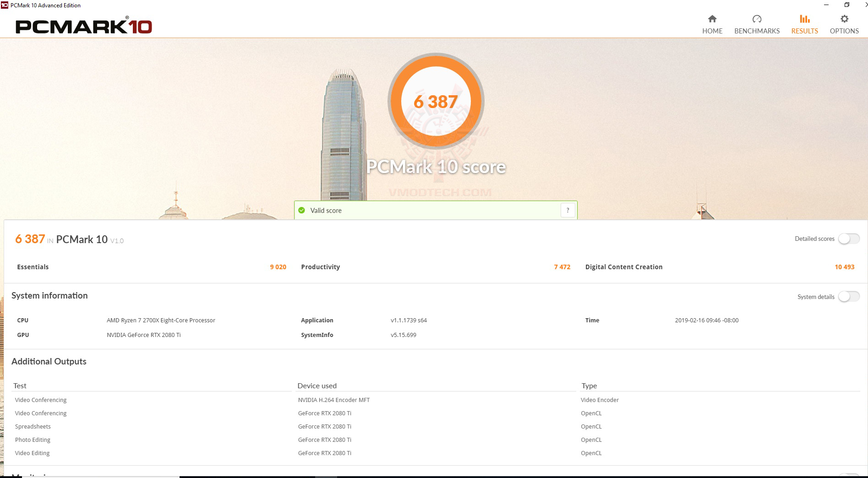
Task: Select the Time value 2019-02-16 09:46
Action: pos(706,320)
